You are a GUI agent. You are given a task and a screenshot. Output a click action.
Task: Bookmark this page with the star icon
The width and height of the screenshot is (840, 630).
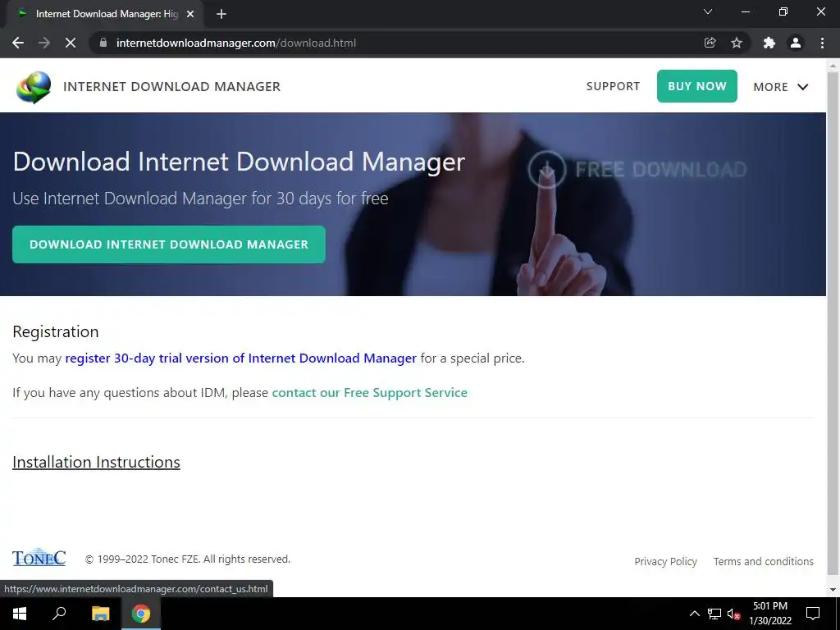coord(737,43)
